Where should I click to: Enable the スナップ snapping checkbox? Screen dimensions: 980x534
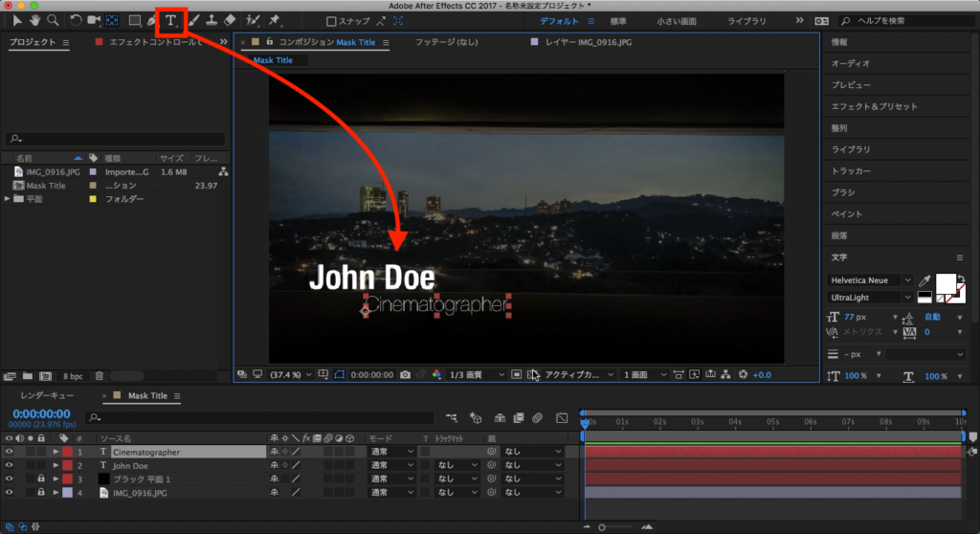tap(331, 21)
